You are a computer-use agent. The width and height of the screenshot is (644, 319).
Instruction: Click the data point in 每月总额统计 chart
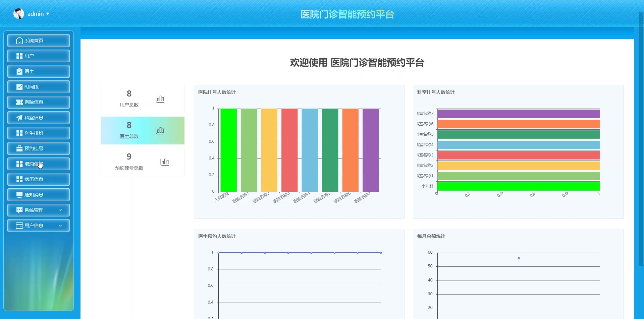(519, 258)
